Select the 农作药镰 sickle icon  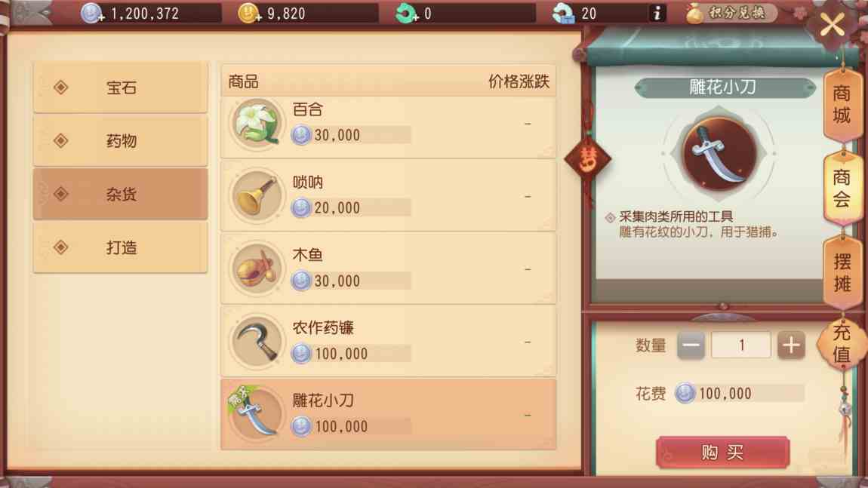256,342
